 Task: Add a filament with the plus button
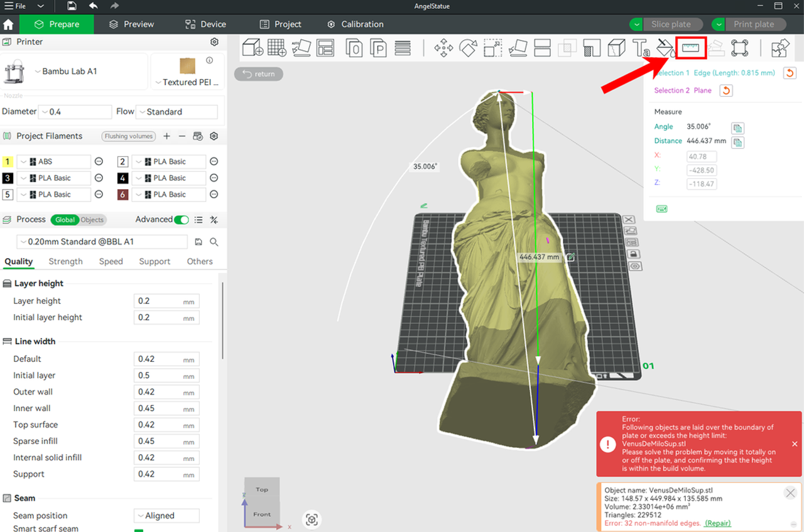pyautogui.click(x=166, y=136)
